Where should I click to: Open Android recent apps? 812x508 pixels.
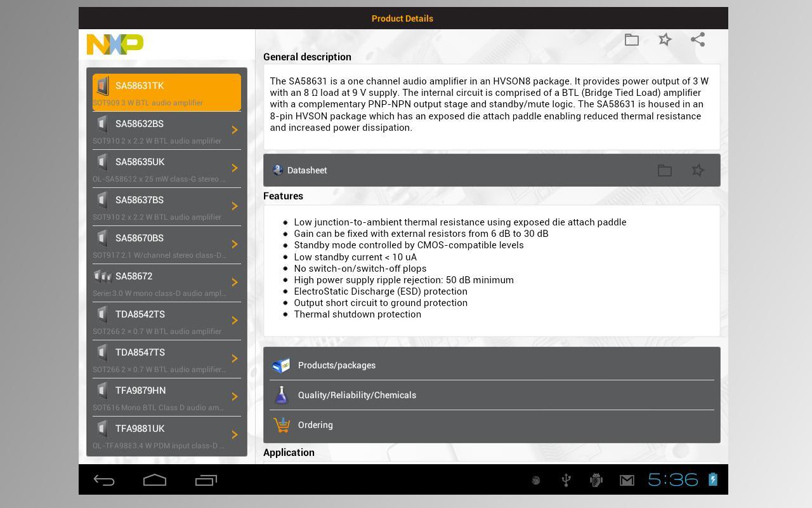point(206,480)
